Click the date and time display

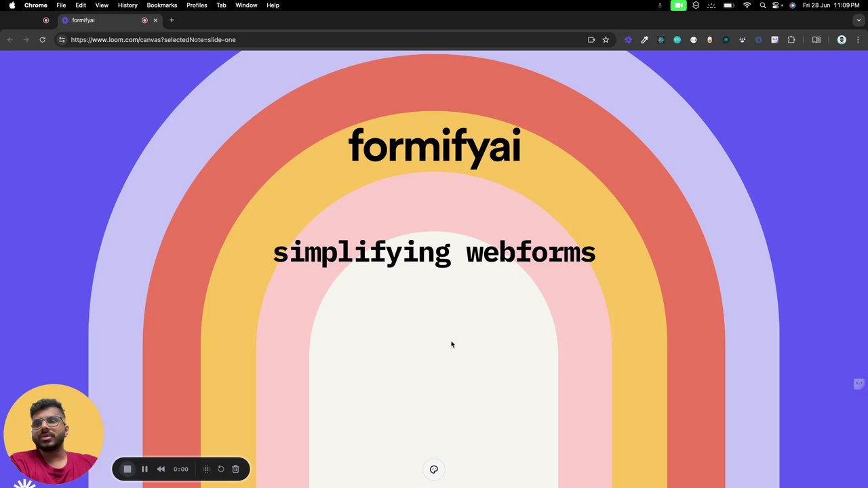point(831,5)
